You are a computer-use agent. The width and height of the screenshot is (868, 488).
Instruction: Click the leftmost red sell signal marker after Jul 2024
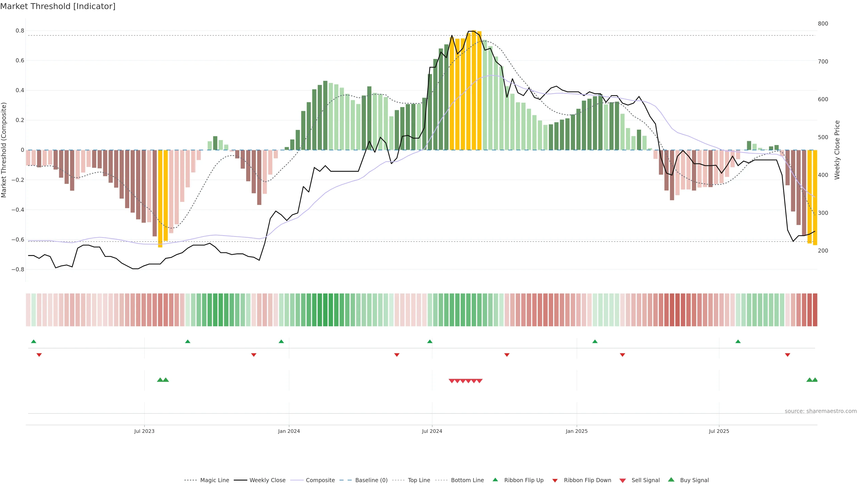pos(452,381)
